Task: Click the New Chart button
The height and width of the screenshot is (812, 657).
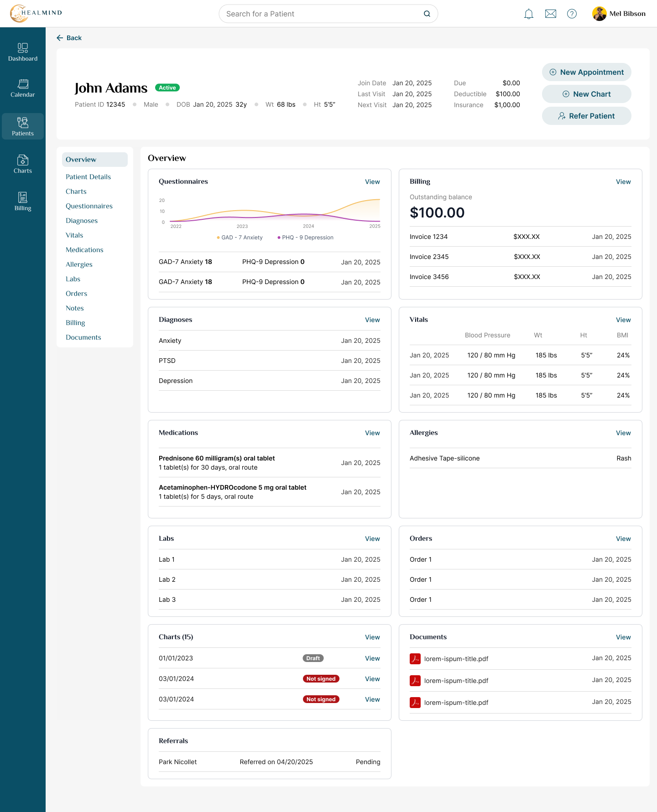Action: [587, 94]
